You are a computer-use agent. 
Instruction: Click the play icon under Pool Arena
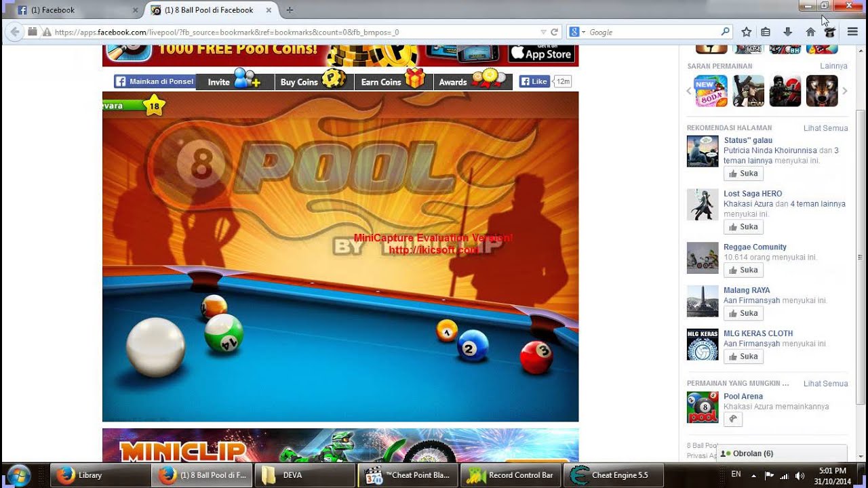tap(733, 420)
